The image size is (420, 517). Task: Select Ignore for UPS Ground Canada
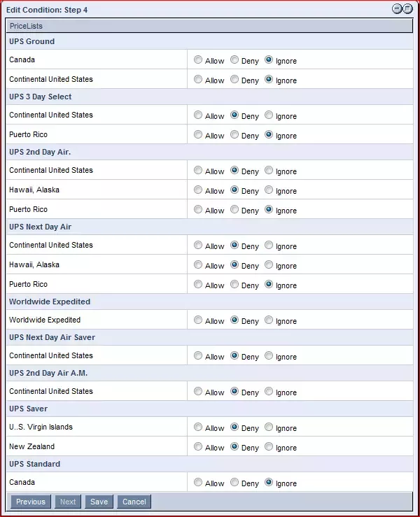(x=269, y=59)
